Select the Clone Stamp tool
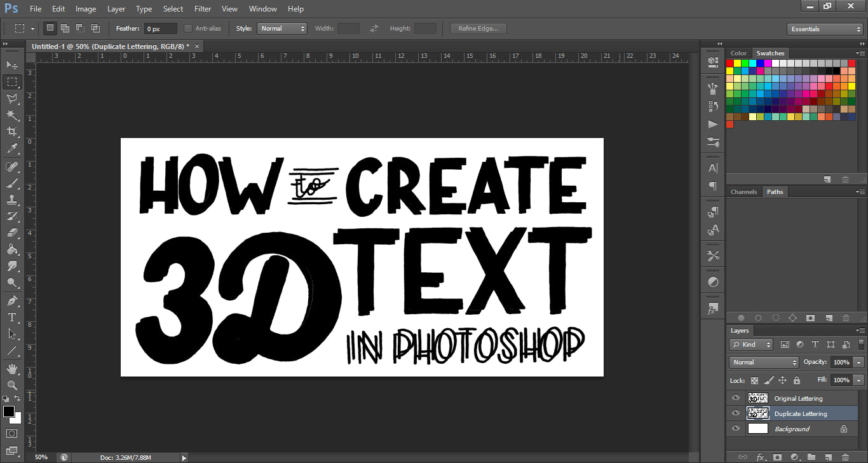Screen dimensions: 868x463 coord(12,200)
